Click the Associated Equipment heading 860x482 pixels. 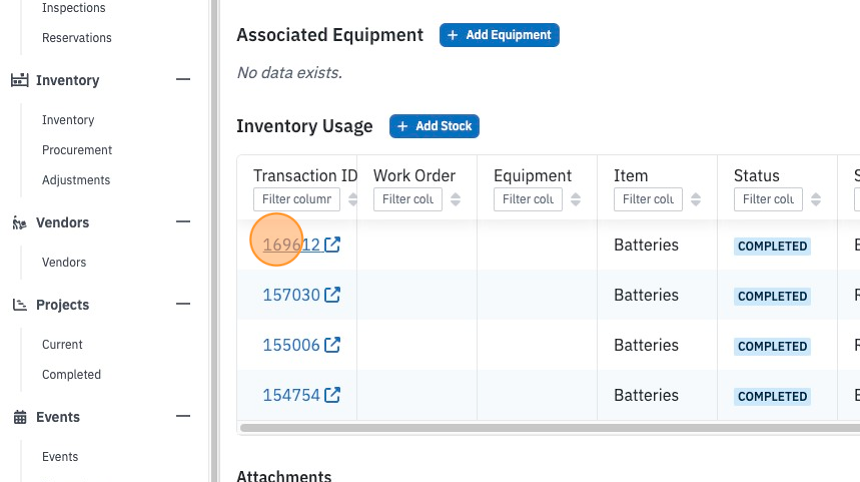[330, 35]
